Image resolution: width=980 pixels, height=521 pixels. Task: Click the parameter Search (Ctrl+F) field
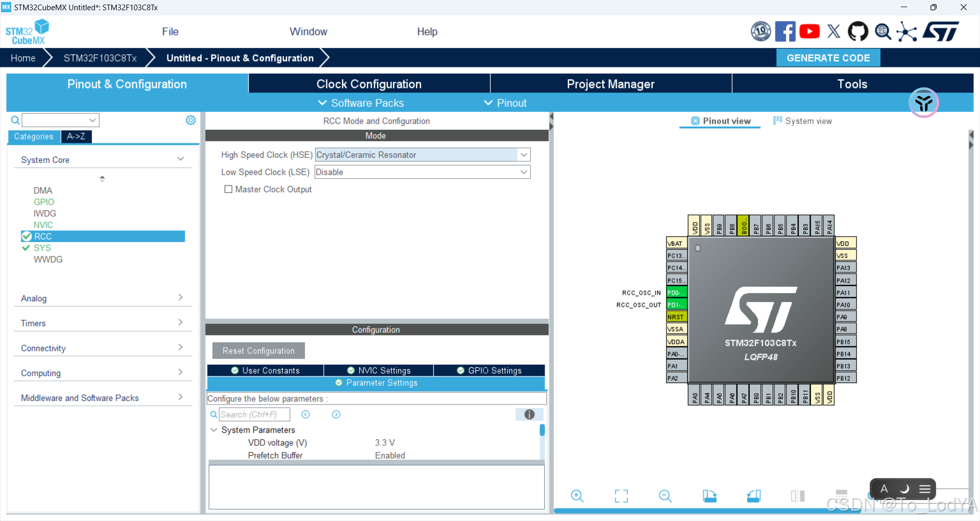click(x=254, y=414)
